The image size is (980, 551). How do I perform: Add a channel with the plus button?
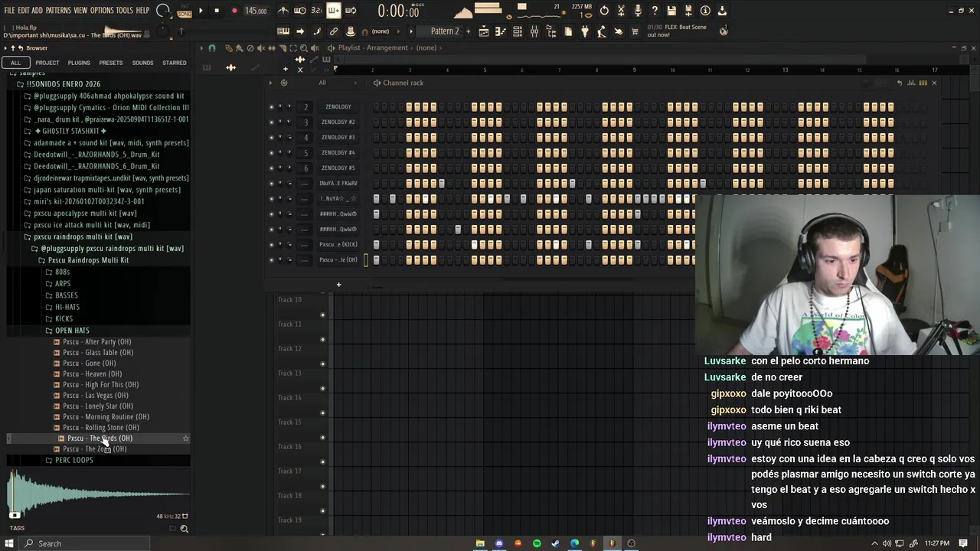(338, 285)
